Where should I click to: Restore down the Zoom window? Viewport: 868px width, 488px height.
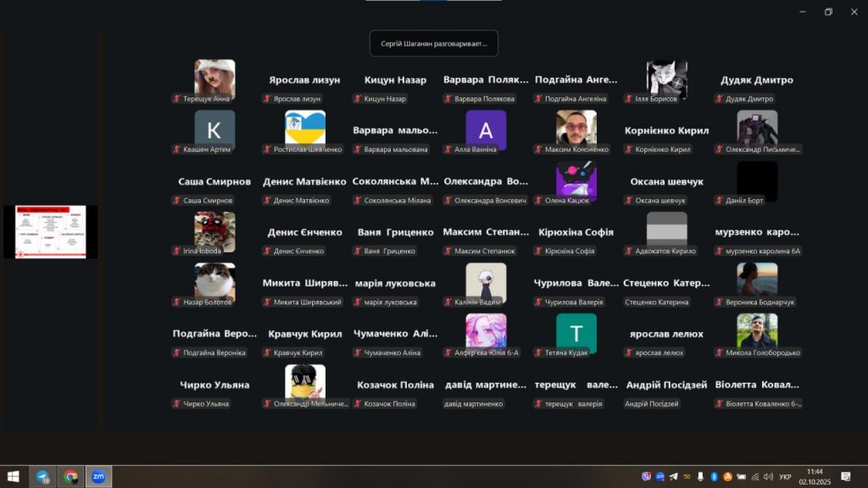(828, 12)
